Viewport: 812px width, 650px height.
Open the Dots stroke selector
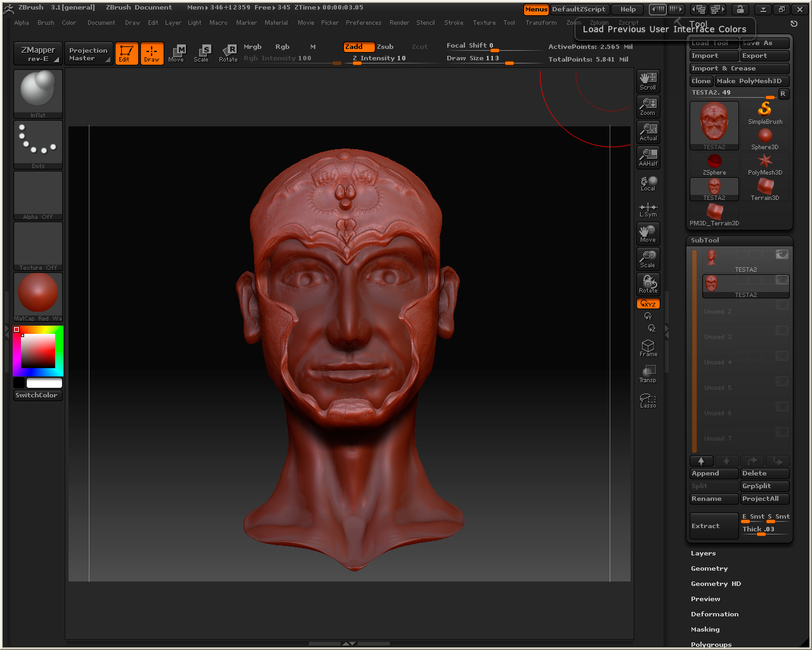[38, 145]
